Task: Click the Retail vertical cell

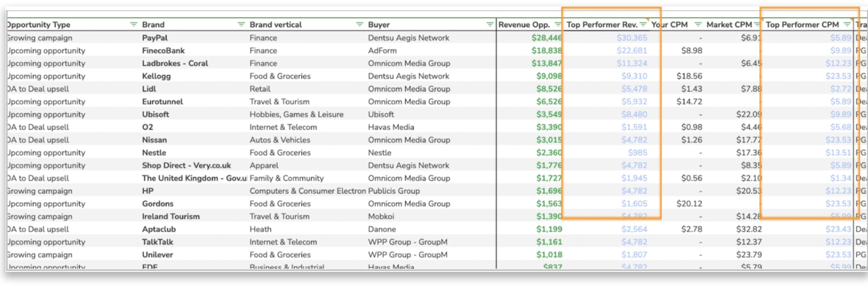Action: (260, 89)
